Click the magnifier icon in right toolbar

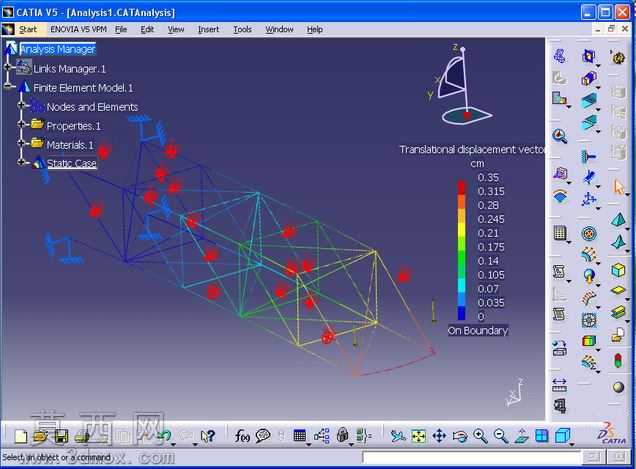click(560, 136)
